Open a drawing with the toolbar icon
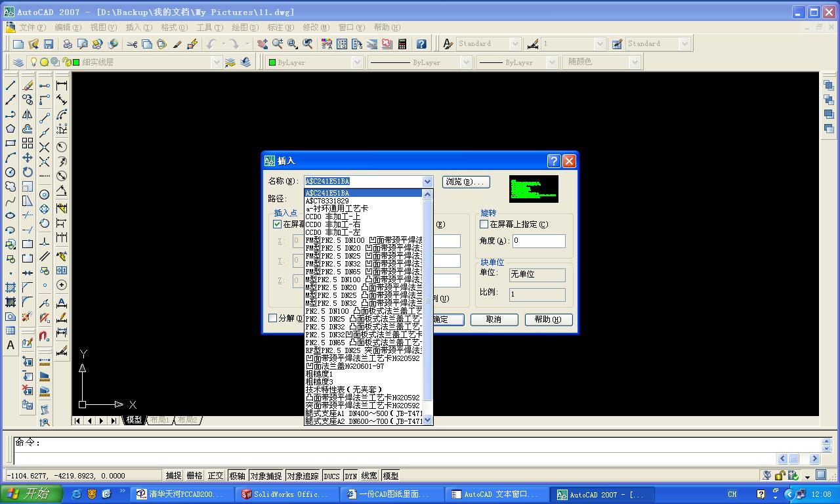The height and width of the screenshot is (504, 840). coord(33,44)
